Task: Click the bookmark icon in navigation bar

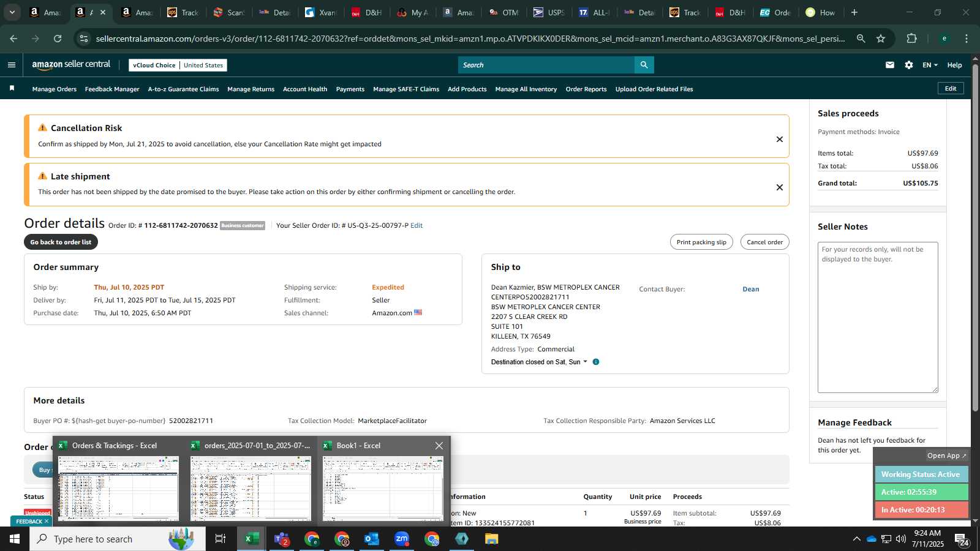Action: coord(12,89)
